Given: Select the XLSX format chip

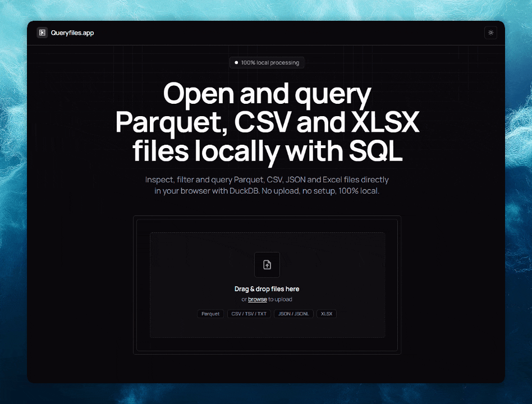Looking at the screenshot, I should [327, 314].
